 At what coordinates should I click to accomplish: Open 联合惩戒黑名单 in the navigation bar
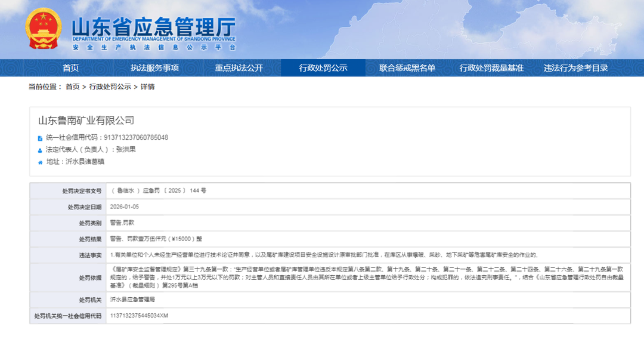407,68
